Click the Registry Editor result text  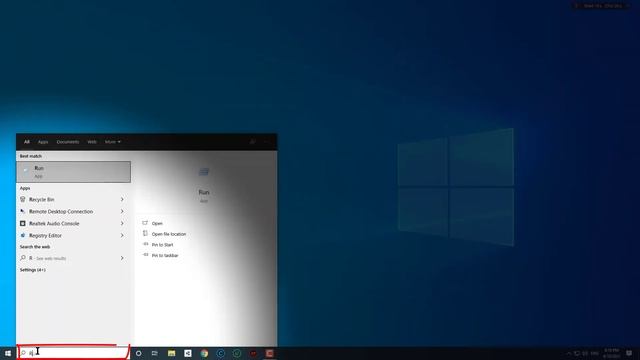45,236
